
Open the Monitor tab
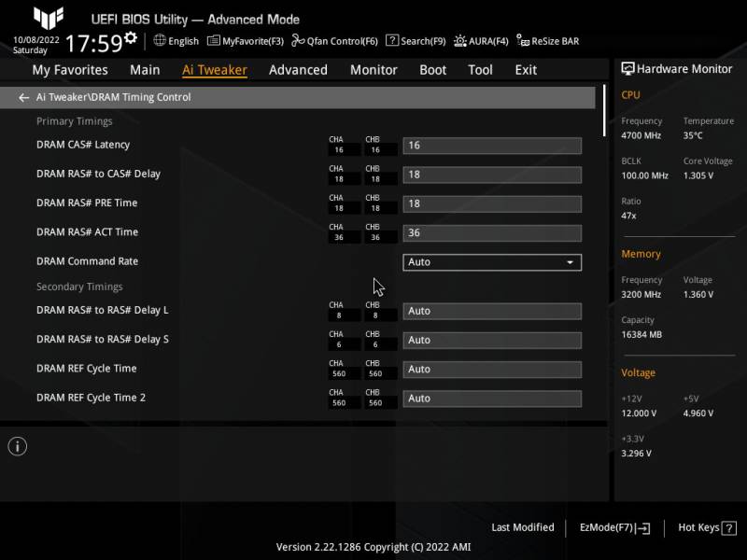click(x=373, y=70)
